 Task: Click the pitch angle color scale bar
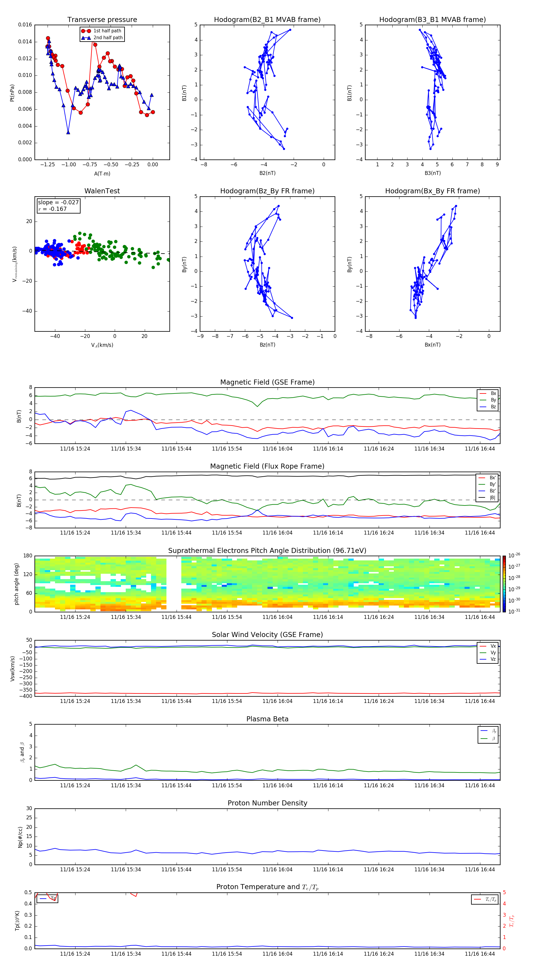click(504, 584)
